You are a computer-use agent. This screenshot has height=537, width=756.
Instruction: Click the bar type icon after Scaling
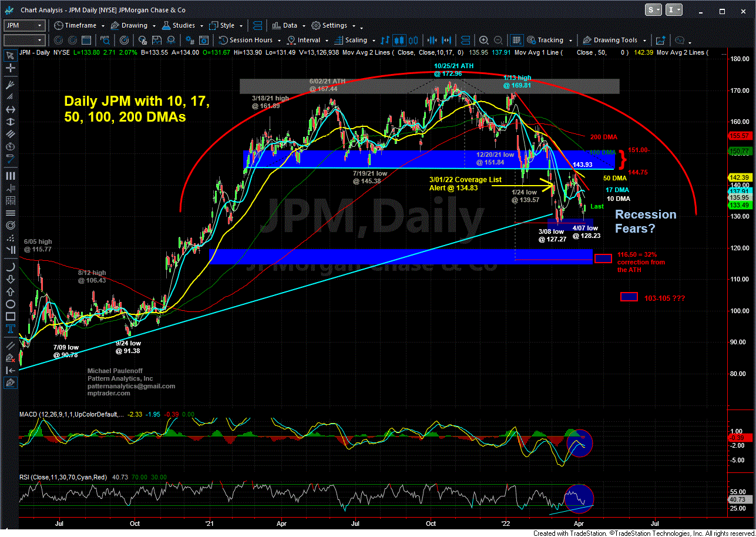click(385, 41)
